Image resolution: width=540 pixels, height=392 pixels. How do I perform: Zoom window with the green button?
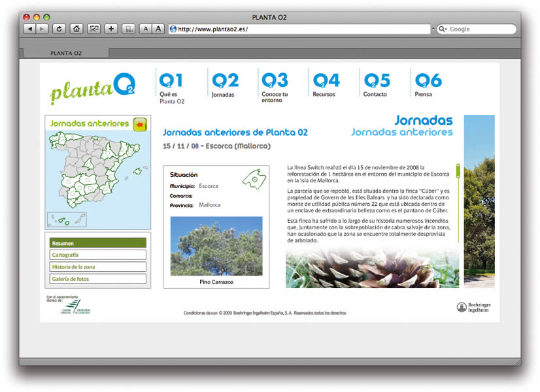(x=47, y=17)
